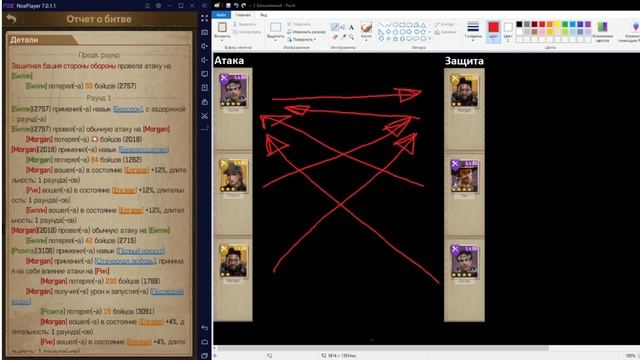Open NoxPlayer APK install icon
The height and width of the screenshot is (360, 640).
[x=204, y=102]
